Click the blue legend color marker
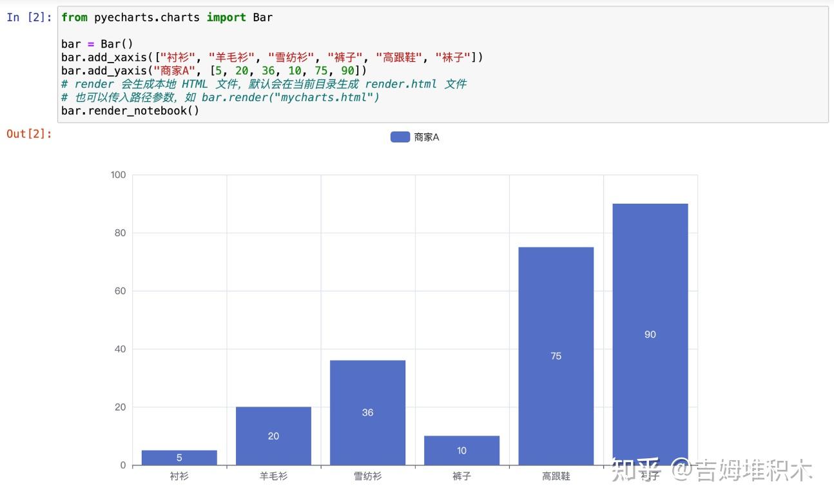Screen dimensions: 834x504 click(x=399, y=136)
